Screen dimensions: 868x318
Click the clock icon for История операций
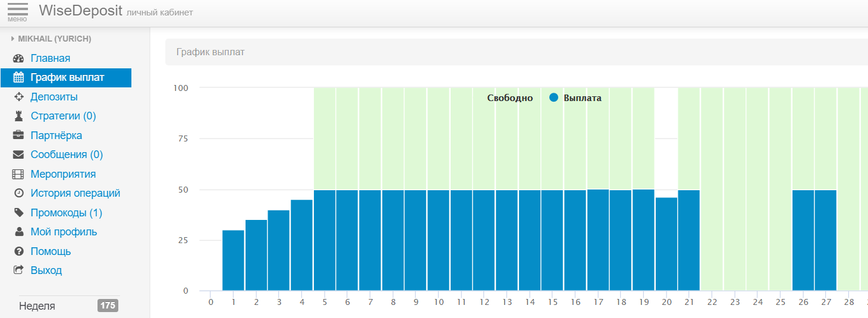[x=18, y=193]
